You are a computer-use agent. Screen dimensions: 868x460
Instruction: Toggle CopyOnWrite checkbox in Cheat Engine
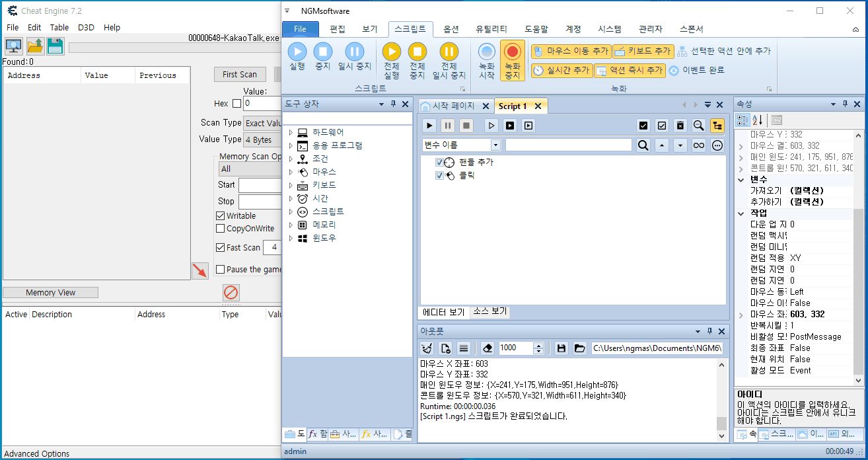pyautogui.click(x=221, y=228)
